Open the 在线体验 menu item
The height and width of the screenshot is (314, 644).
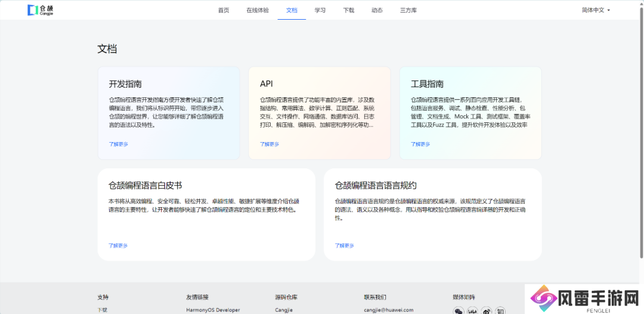(x=258, y=10)
